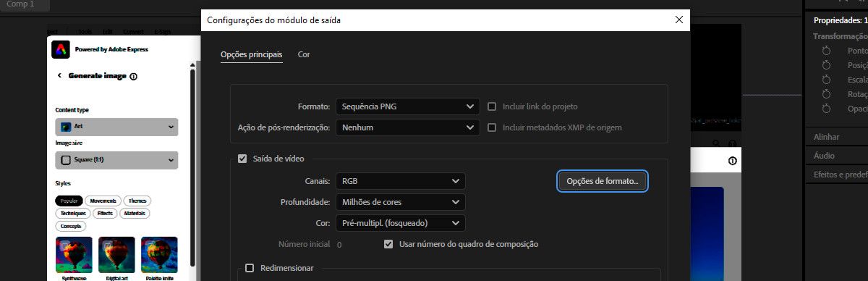The image size is (868, 281).
Task: Expand the Áudio panel
Action: click(836, 156)
